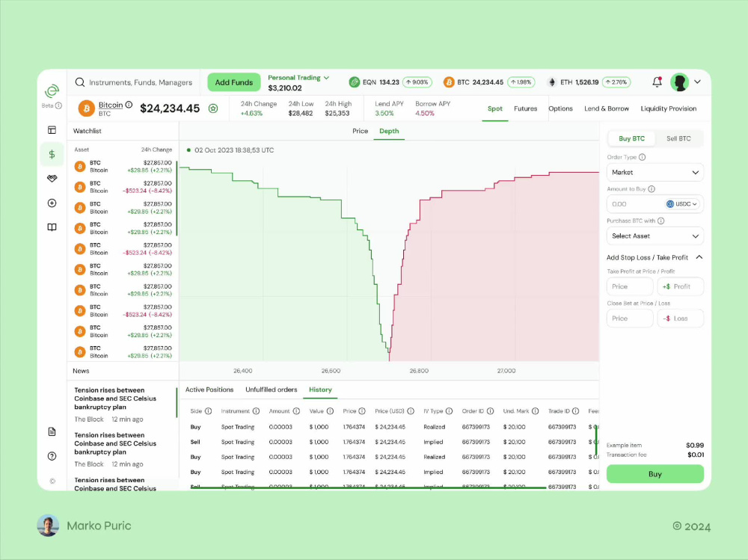This screenshot has height=560, width=748.
Task: Click the info icon beside Instrument column
Action: click(x=256, y=410)
